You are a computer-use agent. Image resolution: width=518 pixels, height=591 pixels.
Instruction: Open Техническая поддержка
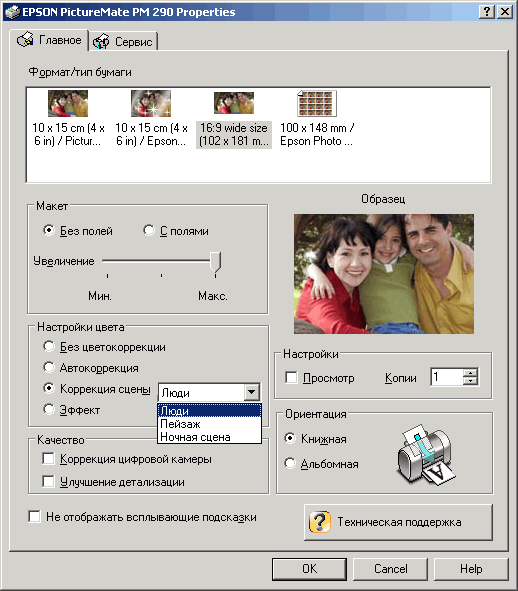[398, 522]
